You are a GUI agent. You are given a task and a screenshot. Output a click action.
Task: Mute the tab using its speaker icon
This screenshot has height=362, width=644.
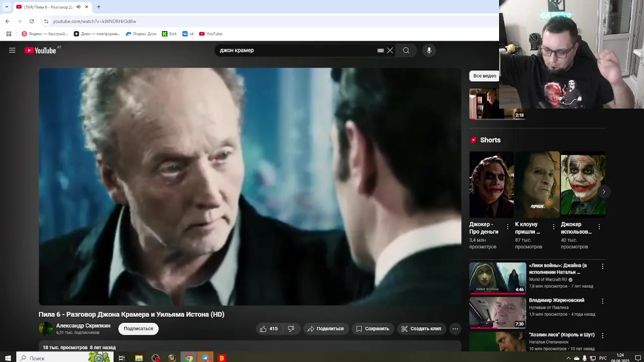coord(78,7)
